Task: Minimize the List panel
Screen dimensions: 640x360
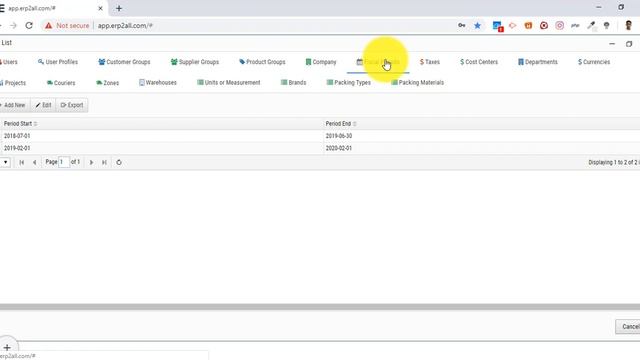Action: click(x=612, y=44)
